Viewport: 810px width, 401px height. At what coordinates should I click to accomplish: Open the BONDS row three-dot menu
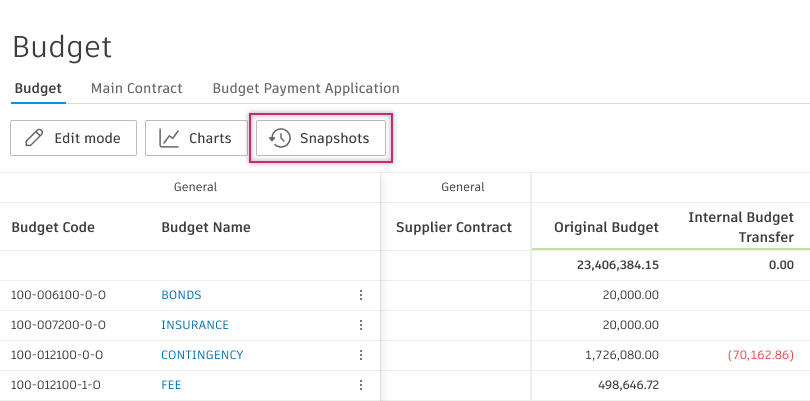361,295
